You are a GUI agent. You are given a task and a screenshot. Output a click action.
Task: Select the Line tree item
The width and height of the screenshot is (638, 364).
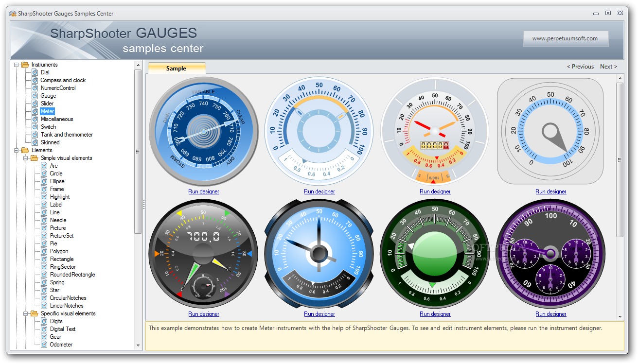click(55, 212)
